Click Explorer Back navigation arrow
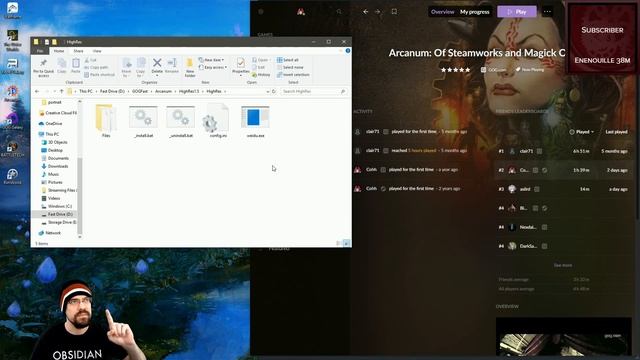The height and width of the screenshot is (360, 640). pyautogui.click(x=37, y=91)
